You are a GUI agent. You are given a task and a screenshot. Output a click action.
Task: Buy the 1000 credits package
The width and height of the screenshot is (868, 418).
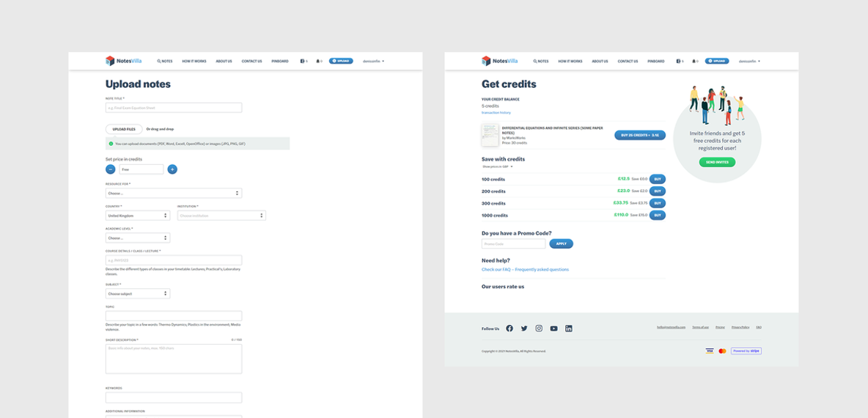click(658, 216)
